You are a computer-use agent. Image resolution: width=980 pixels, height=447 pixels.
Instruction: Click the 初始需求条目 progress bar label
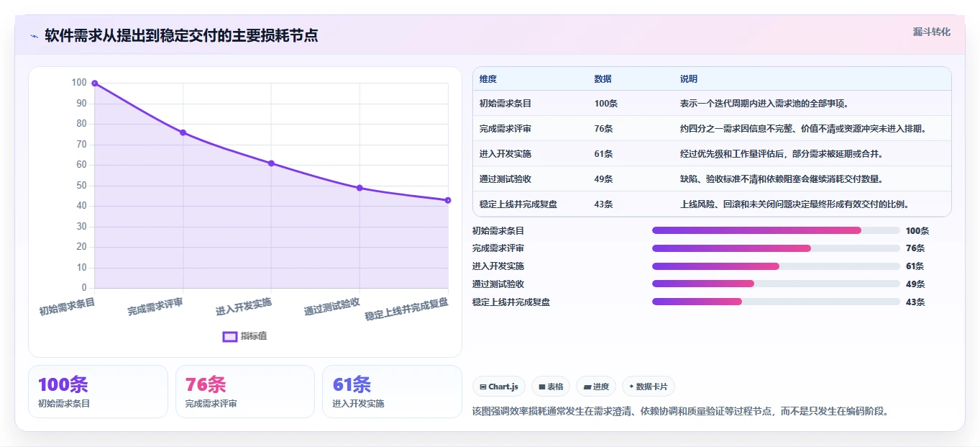[498, 231]
